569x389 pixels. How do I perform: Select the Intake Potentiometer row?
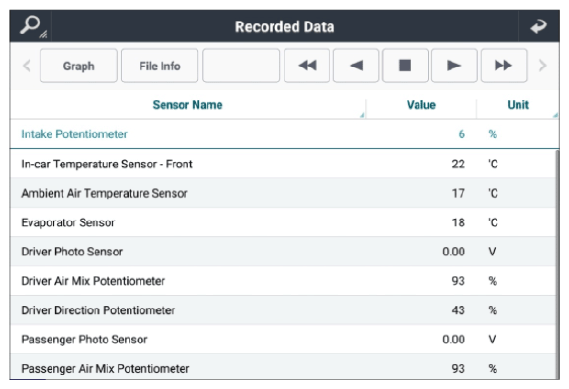pos(284,134)
